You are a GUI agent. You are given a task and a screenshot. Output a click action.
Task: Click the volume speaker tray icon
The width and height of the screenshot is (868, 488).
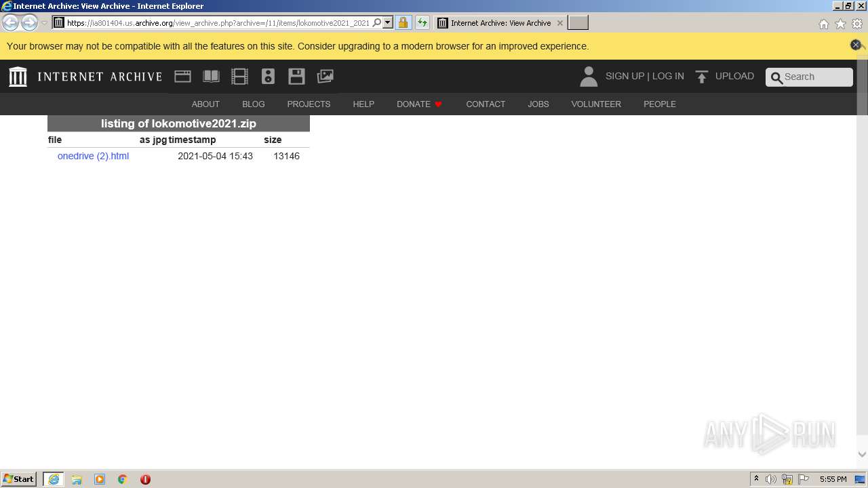[x=771, y=479]
